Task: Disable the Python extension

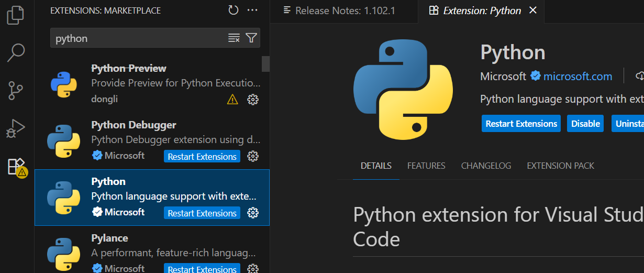Action: [585, 124]
